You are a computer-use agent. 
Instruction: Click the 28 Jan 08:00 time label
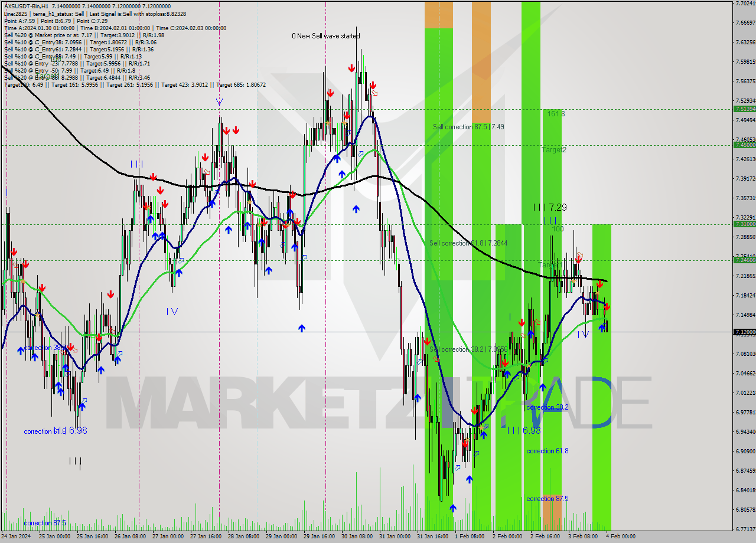pos(243,537)
